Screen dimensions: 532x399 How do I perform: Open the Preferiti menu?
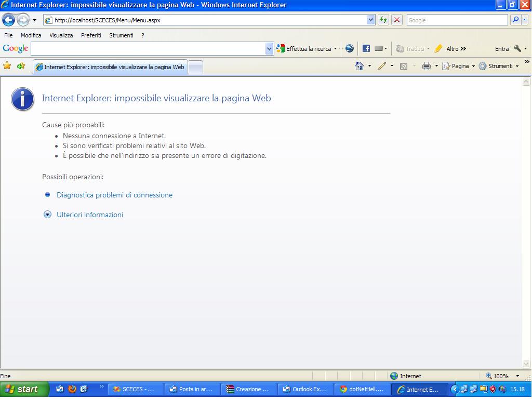tap(91, 35)
